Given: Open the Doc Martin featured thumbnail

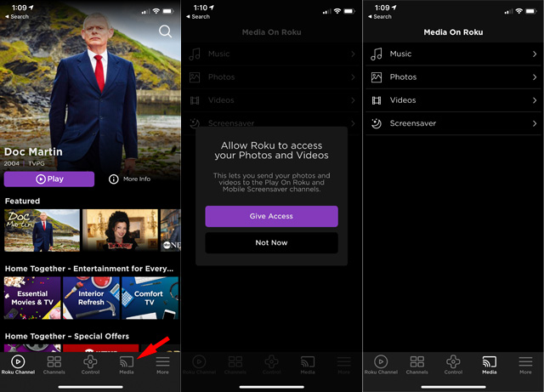Looking at the screenshot, I should tap(42, 230).
